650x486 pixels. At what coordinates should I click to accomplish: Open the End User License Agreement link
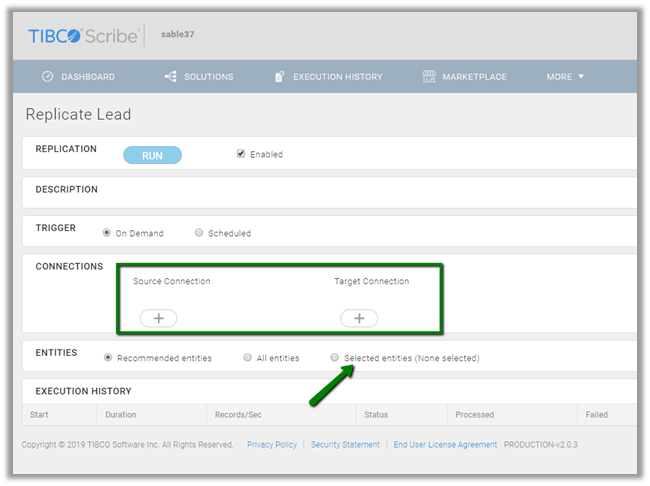[445, 445]
